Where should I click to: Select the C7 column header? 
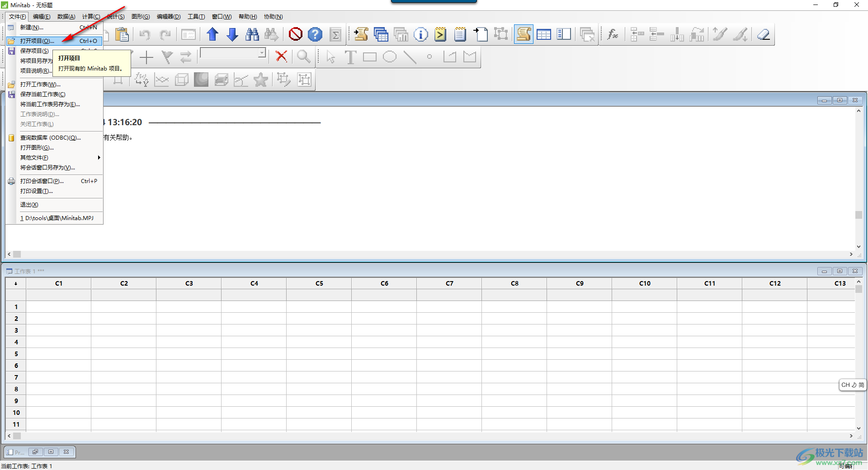449,283
